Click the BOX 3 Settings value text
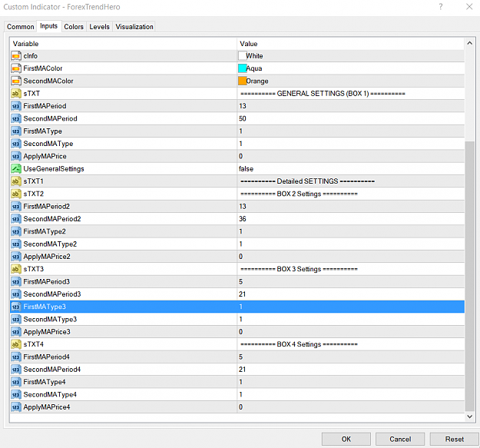 click(299, 269)
